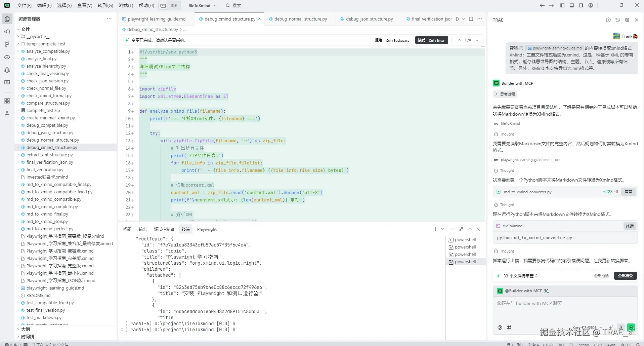The image size is (644, 346).
Task: Click the green send/stop button in chat
Action: point(631,328)
